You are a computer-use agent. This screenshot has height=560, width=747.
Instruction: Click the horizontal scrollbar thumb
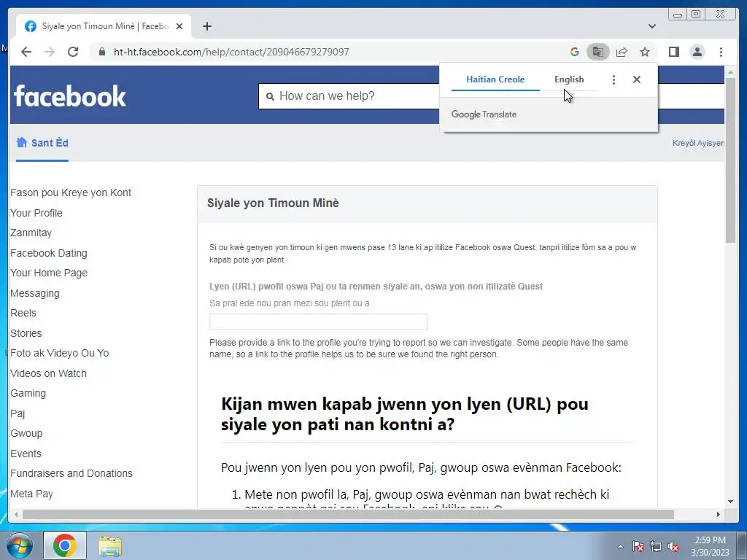pos(348,514)
